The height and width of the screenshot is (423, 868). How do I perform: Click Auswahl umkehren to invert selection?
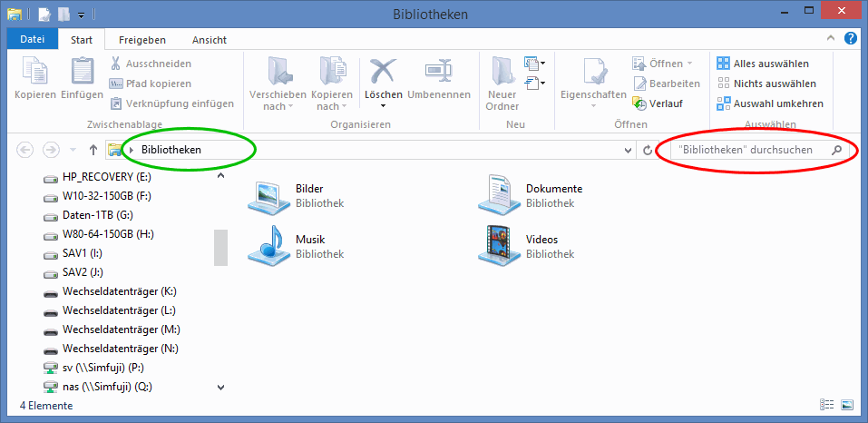tap(770, 103)
